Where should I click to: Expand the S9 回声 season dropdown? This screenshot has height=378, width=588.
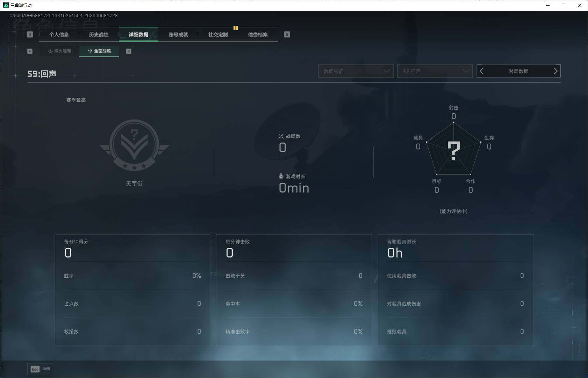pyautogui.click(x=435, y=71)
